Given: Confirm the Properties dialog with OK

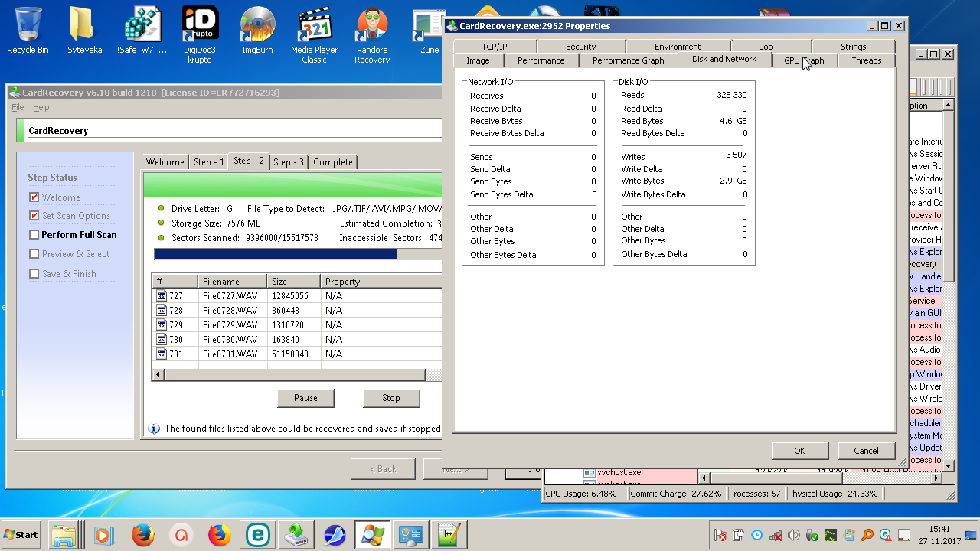Looking at the screenshot, I should (799, 451).
